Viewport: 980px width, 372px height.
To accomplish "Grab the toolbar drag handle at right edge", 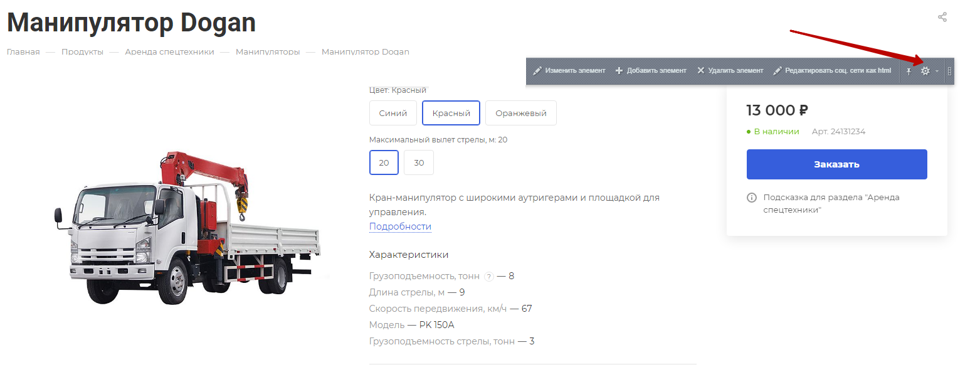I will pyautogui.click(x=949, y=71).
